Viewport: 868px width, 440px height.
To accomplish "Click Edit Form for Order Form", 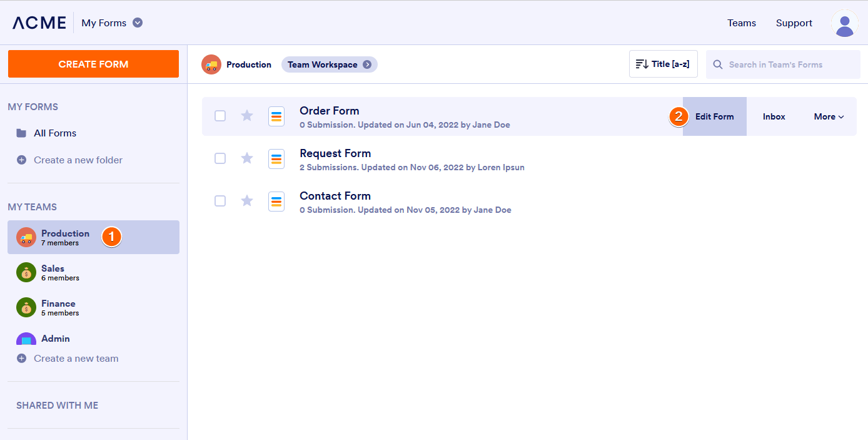I will coord(714,116).
